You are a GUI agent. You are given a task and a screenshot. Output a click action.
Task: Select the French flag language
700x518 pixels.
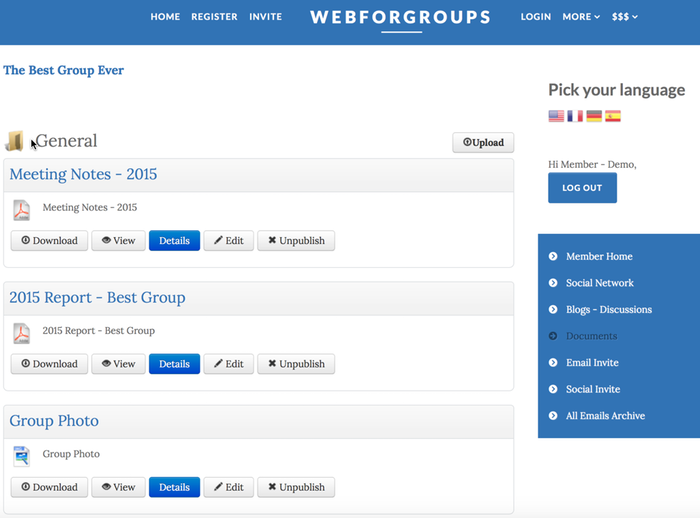tap(575, 116)
